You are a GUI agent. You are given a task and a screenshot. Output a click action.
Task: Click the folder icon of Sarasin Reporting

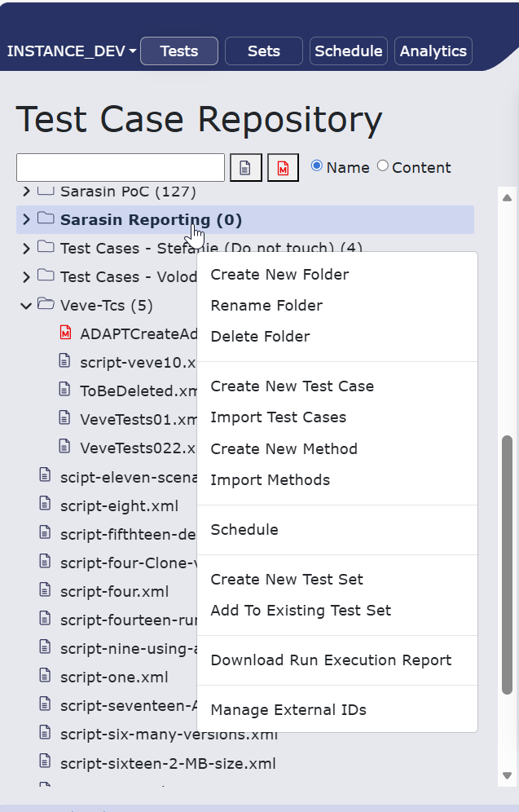click(46, 218)
